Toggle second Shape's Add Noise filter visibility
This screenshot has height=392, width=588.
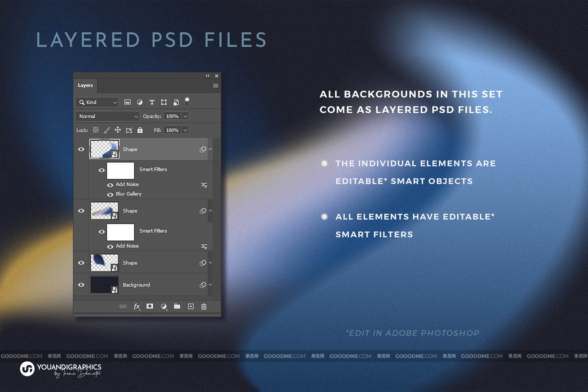click(x=110, y=246)
